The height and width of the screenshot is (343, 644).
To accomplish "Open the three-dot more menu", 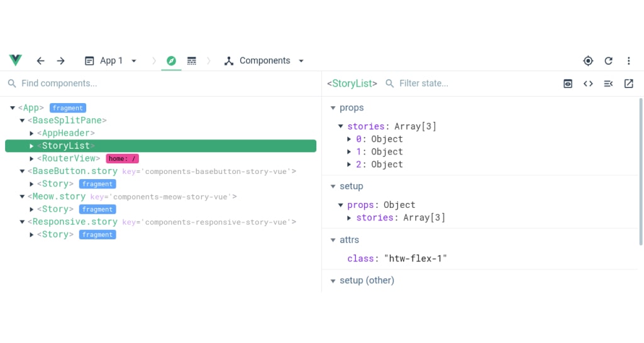I will (x=629, y=61).
